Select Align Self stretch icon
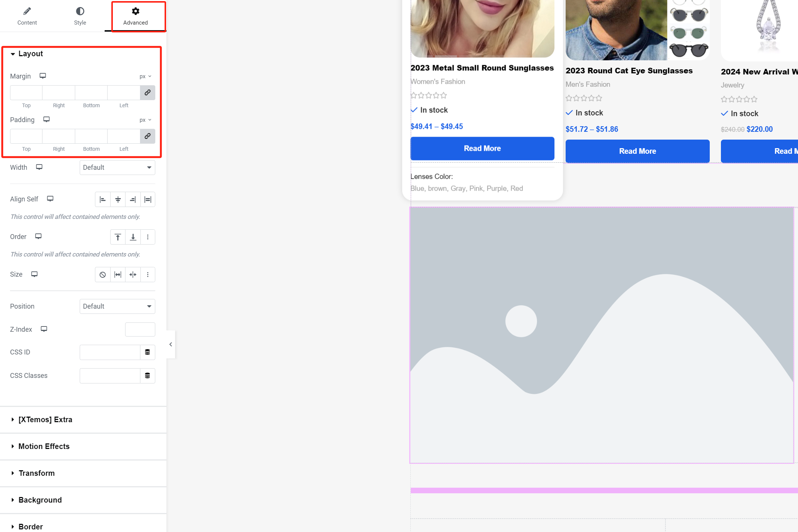 pos(148,200)
